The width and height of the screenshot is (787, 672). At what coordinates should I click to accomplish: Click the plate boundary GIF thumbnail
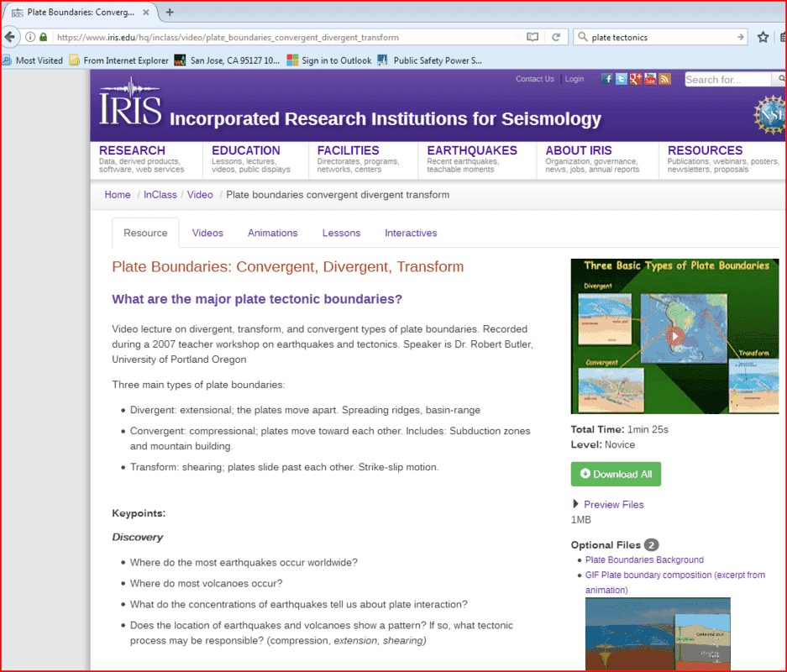[x=658, y=633]
